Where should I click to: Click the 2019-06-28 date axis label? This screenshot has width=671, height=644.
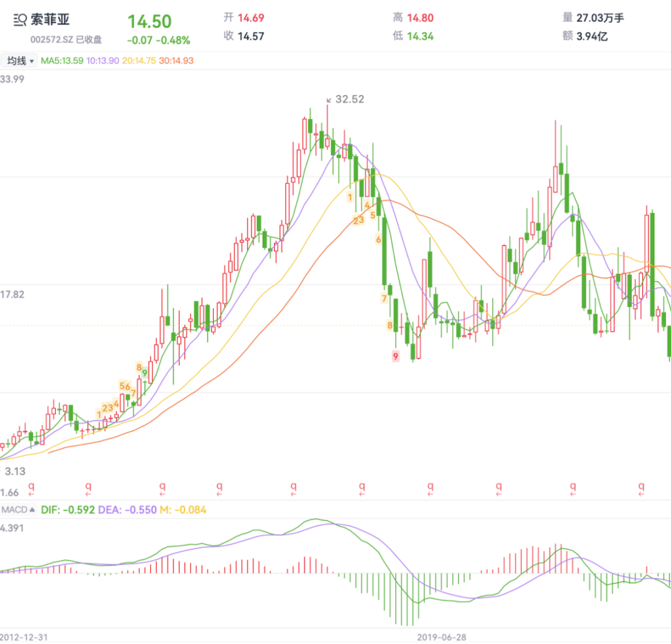[441, 638]
